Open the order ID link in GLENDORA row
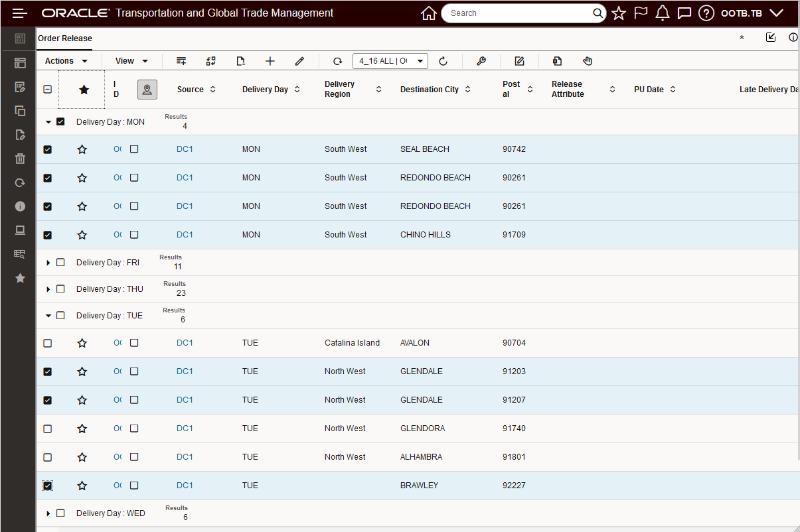 click(118, 429)
